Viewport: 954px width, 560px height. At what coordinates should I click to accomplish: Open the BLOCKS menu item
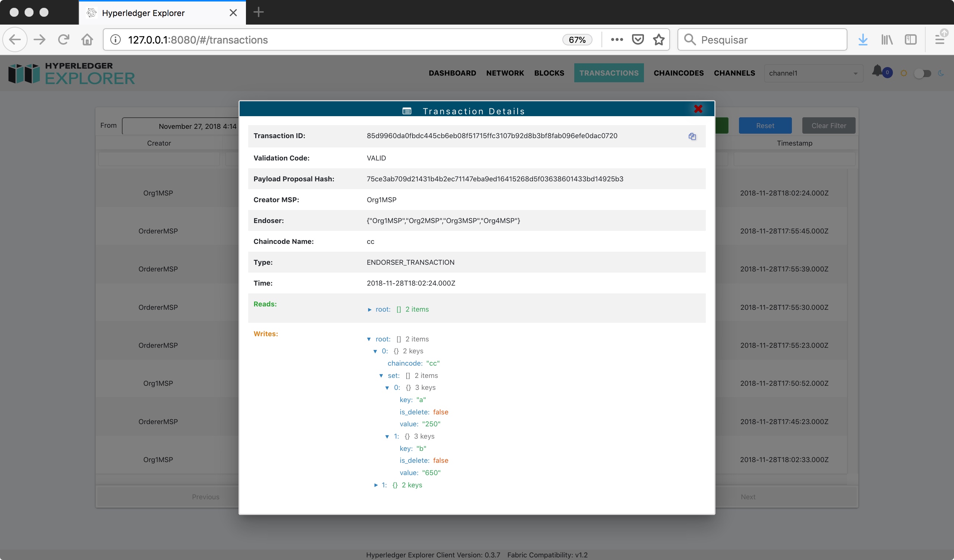click(549, 73)
